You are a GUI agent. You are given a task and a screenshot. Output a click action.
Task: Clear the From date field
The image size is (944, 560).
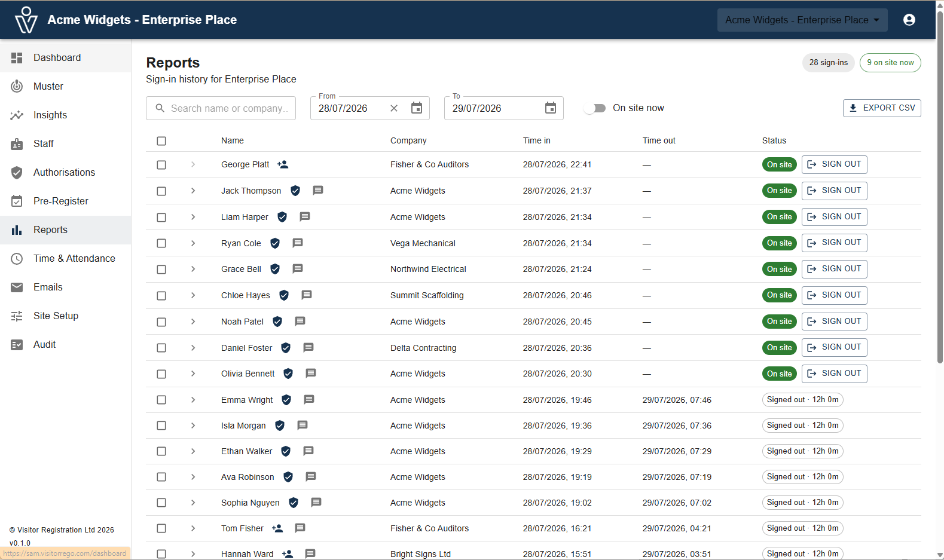[x=394, y=108]
